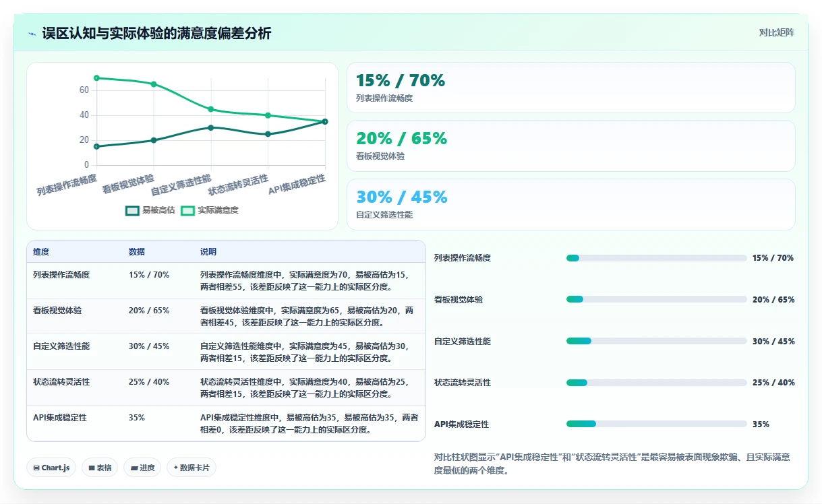Image resolution: width=822 pixels, height=504 pixels.
Task: Click the 列表操作流畅度 progress bar
Action: coord(656,258)
